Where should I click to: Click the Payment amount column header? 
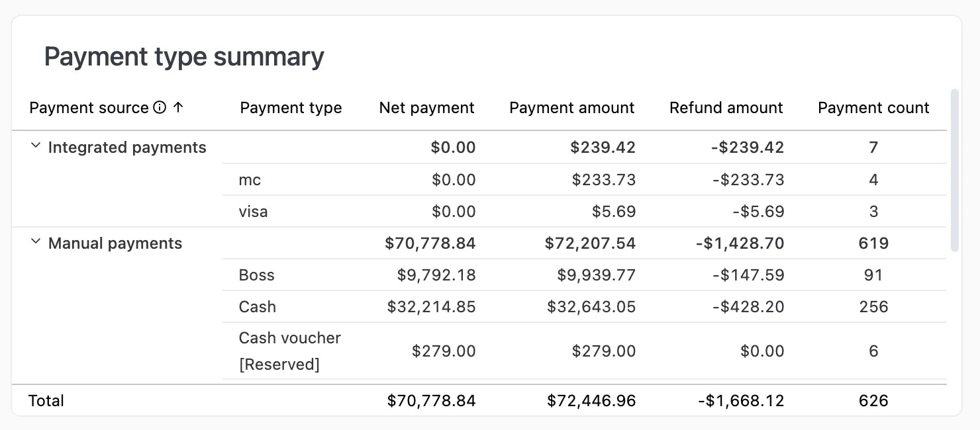pyautogui.click(x=571, y=107)
